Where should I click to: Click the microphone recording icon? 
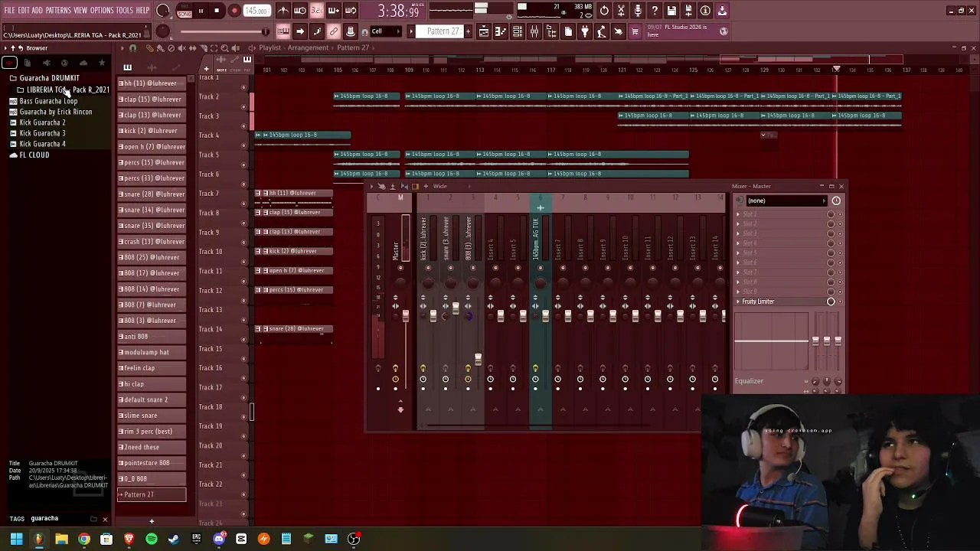[638, 11]
